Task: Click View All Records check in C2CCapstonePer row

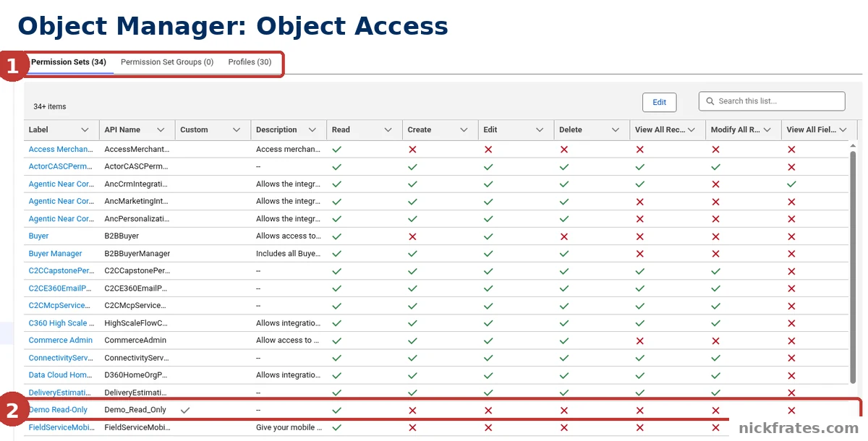Action: coord(639,271)
